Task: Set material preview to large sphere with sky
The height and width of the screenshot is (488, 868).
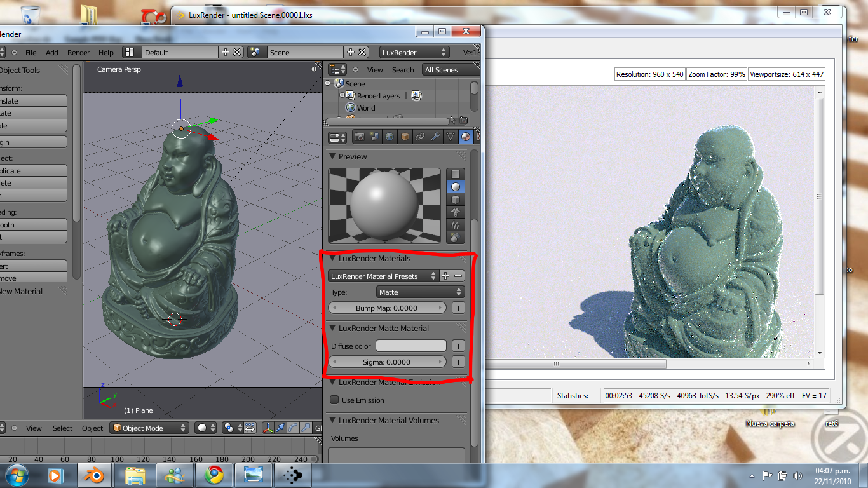Action: point(456,238)
